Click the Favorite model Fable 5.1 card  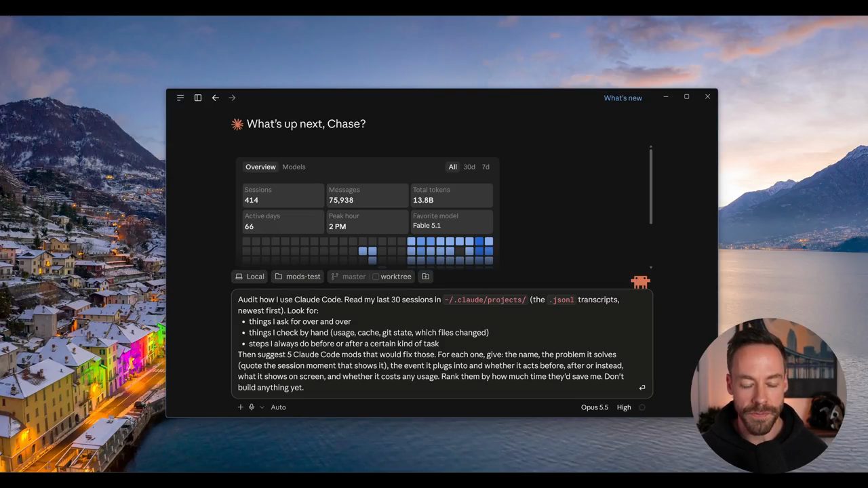coord(452,222)
